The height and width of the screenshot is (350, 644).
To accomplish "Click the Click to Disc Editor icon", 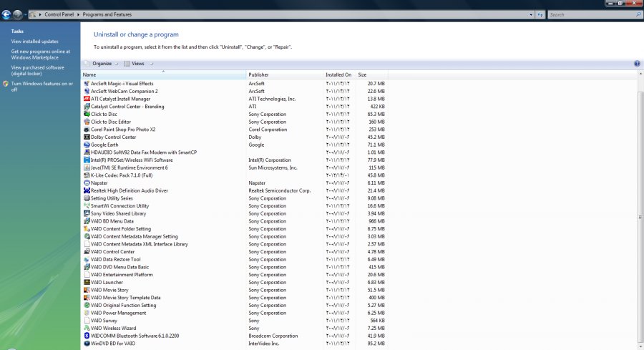I will [87, 122].
